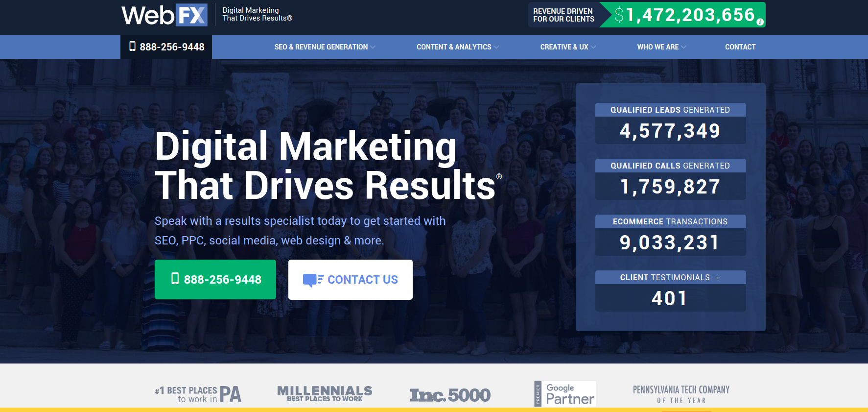Open the Who We Are menu
Viewport: 868px width, 412px height.
[661, 47]
